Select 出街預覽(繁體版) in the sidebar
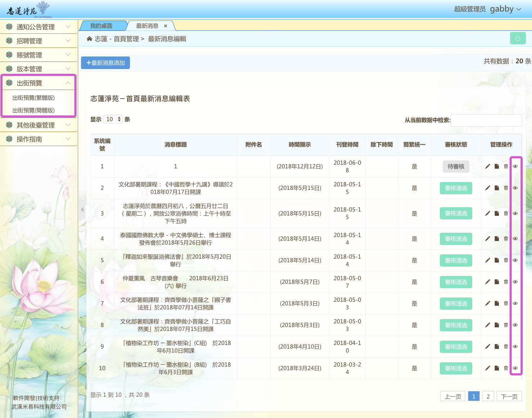 33,98
